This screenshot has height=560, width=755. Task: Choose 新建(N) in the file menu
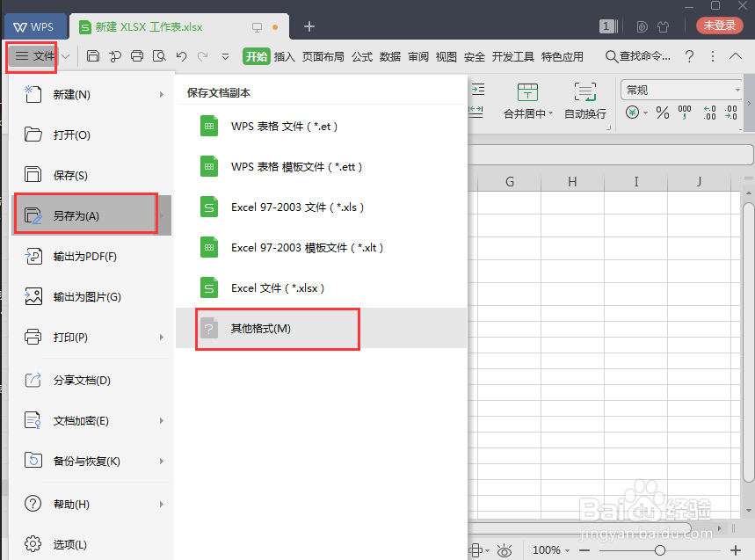click(91, 94)
